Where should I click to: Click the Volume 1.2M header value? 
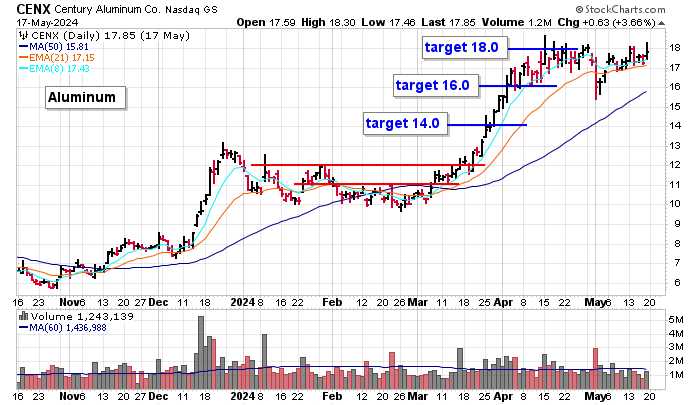[516, 22]
